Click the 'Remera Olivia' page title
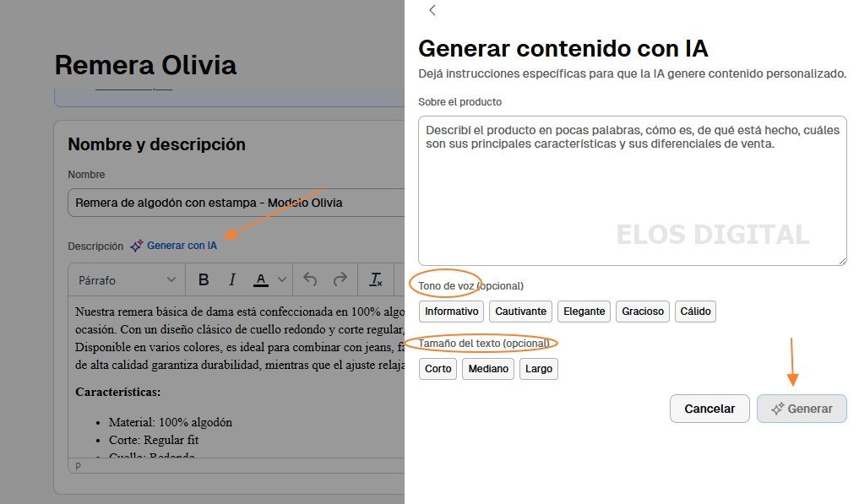 point(146,65)
